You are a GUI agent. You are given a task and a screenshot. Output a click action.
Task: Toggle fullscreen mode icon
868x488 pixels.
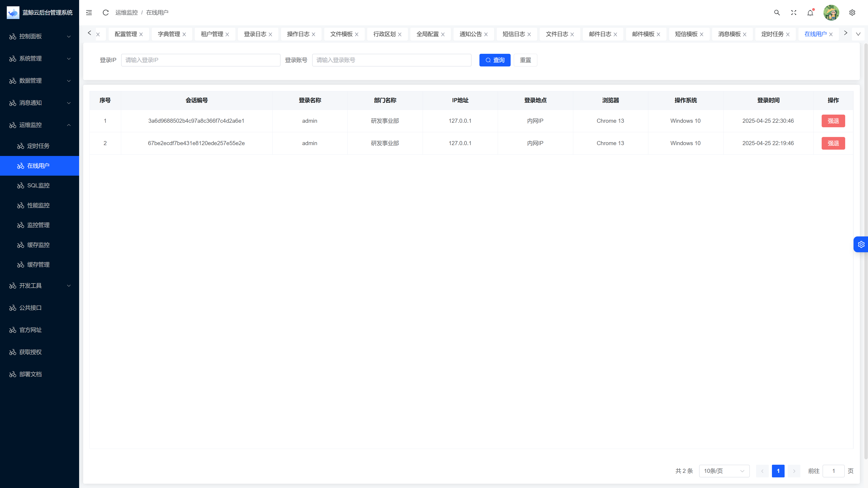pos(794,12)
